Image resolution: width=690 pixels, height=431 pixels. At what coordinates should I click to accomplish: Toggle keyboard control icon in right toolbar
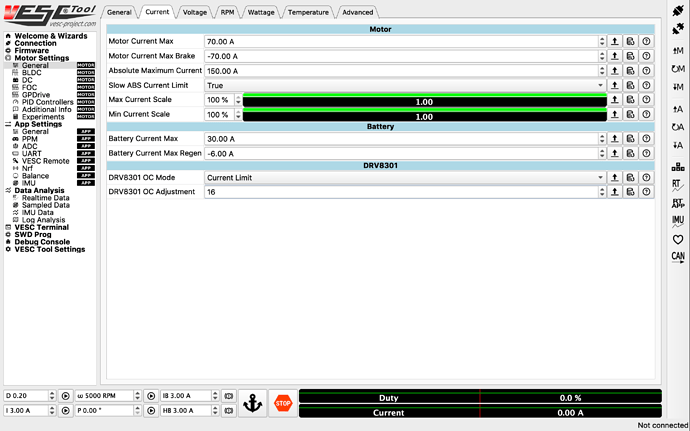(x=678, y=167)
